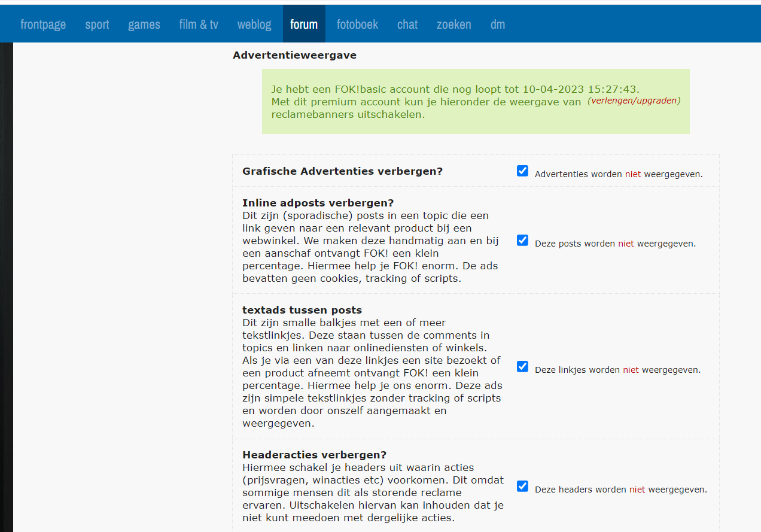Open the frontpage nav item
This screenshot has width=761, height=532.
tap(43, 25)
